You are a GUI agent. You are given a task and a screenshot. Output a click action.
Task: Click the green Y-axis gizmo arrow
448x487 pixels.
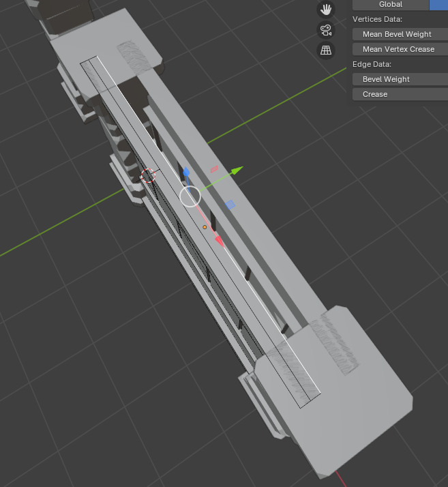tap(237, 171)
